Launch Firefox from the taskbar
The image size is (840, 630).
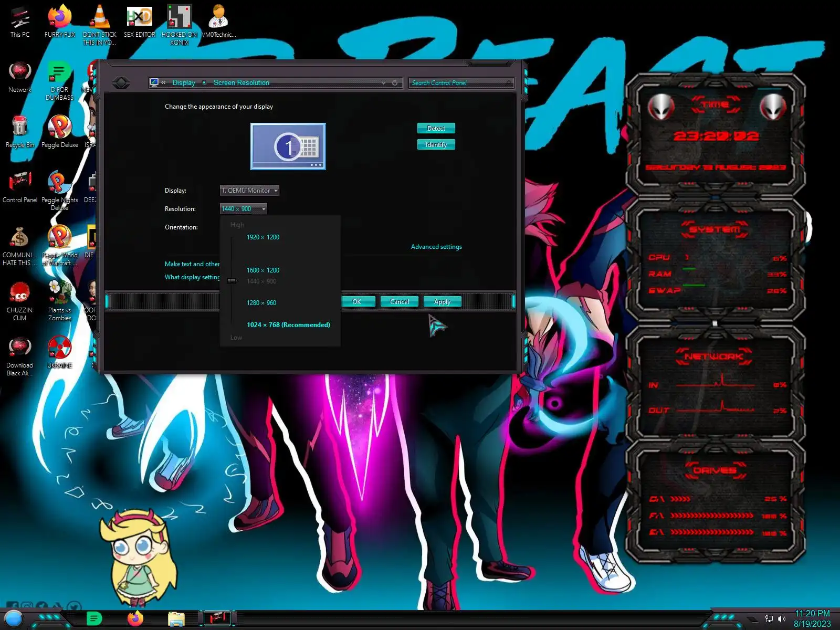point(135,619)
